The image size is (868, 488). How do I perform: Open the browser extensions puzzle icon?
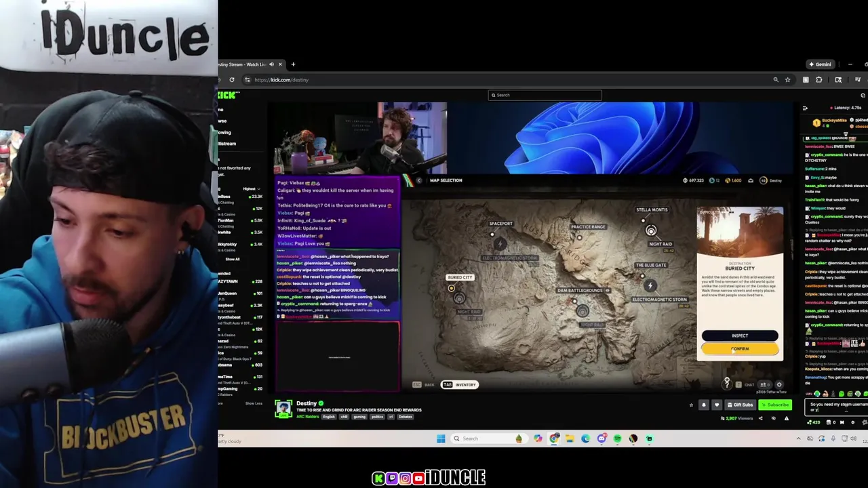819,79
